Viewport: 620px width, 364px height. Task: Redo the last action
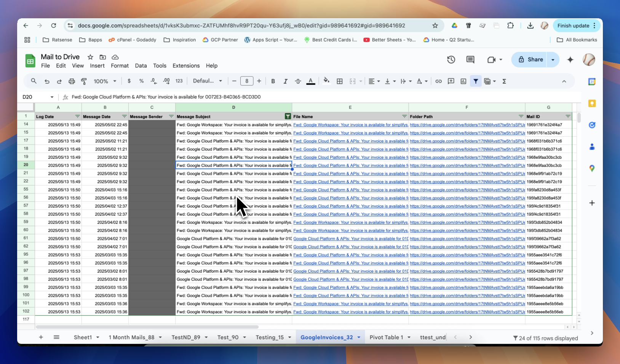click(x=59, y=81)
